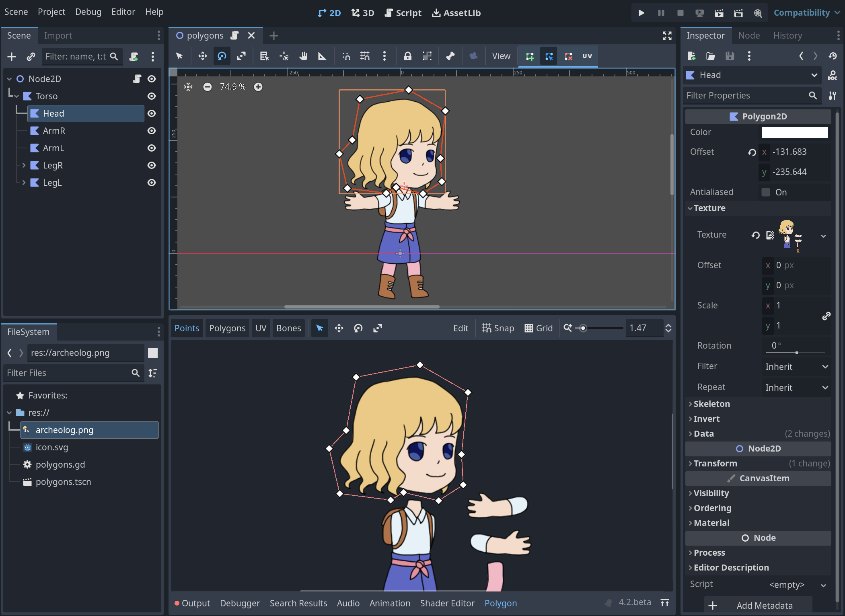The image size is (845, 616).
Task: Run the project with the Play icon
Action: point(641,12)
